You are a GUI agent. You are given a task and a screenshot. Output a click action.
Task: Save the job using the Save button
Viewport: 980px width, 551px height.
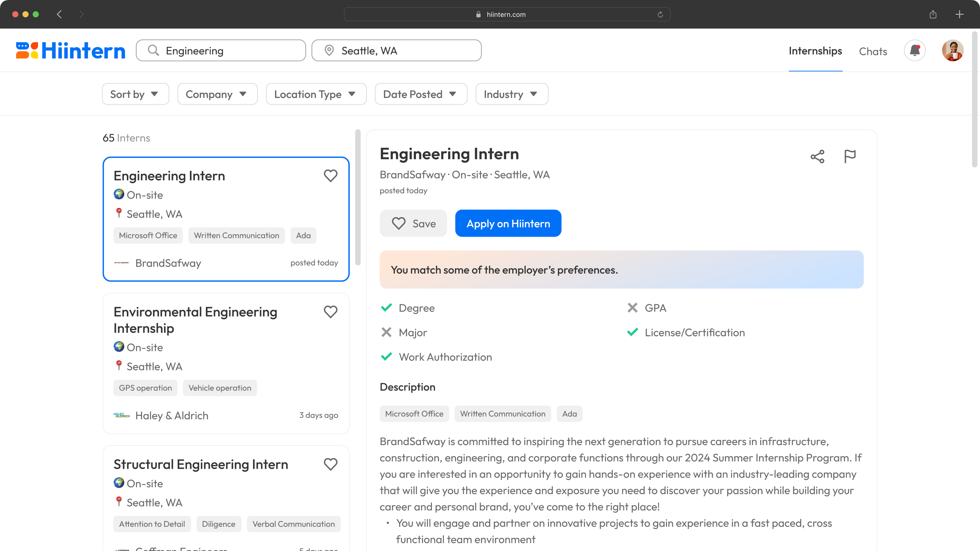coord(413,223)
